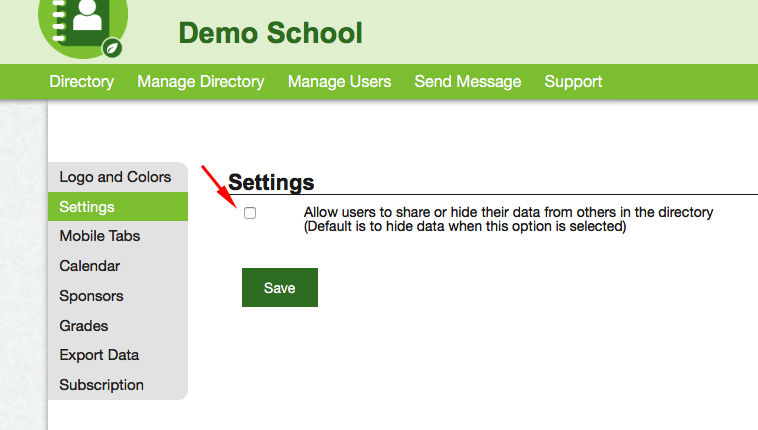Go to the Calendar sidebar section

[x=90, y=266]
